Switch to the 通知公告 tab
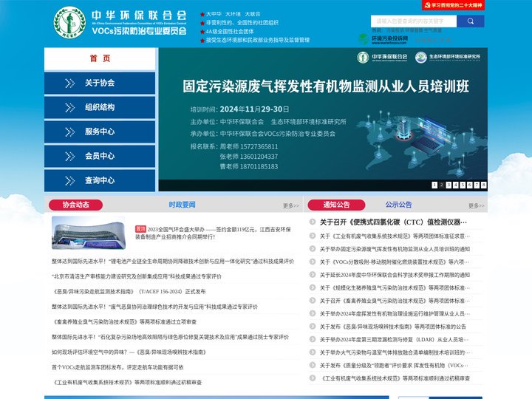The image size is (532, 399). (x=336, y=205)
